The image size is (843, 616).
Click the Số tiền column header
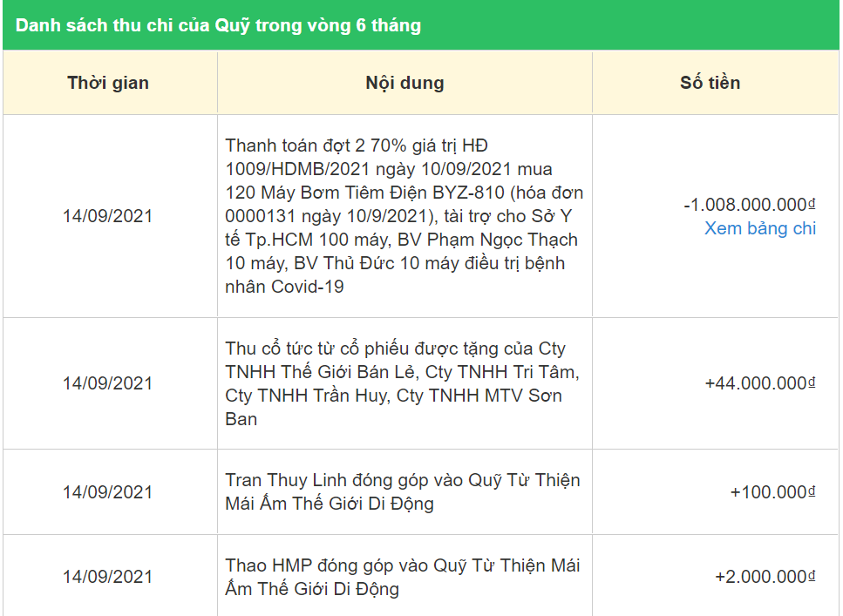710,84
